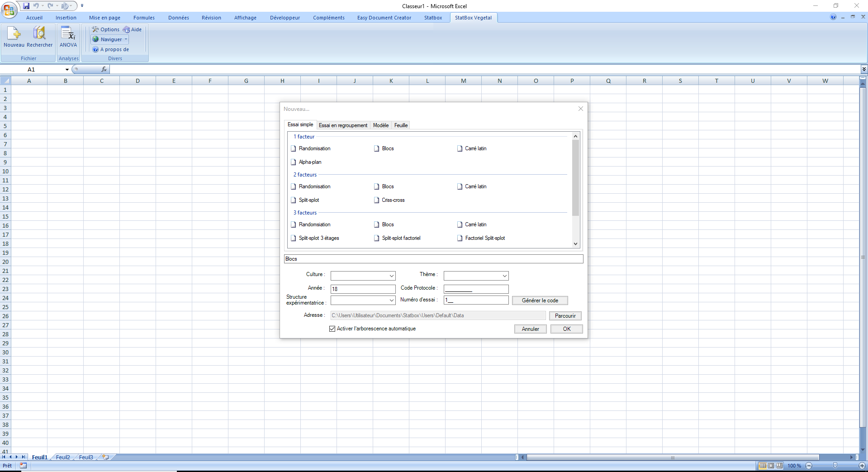Select the 1 facteur Blocs design
Screen dimensions: 868x472
pyautogui.click(x=384, y=148)
